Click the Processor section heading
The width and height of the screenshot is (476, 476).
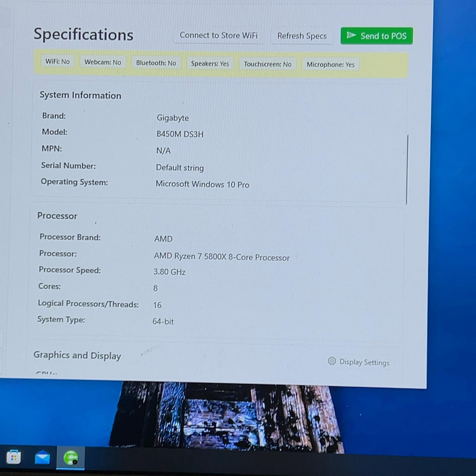coord(57,216)
